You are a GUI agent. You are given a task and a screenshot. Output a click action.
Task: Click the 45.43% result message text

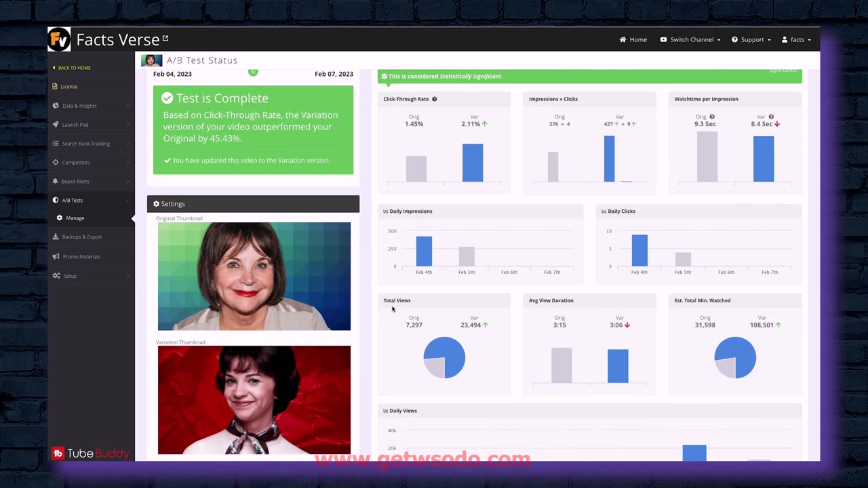pos(250,127)
